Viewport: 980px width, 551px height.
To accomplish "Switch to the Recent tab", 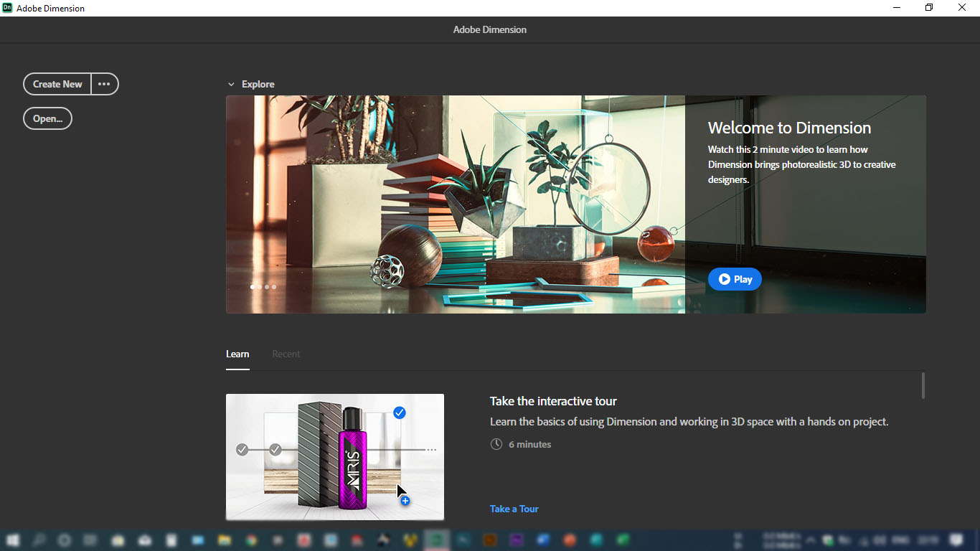I will pos(286,354).
